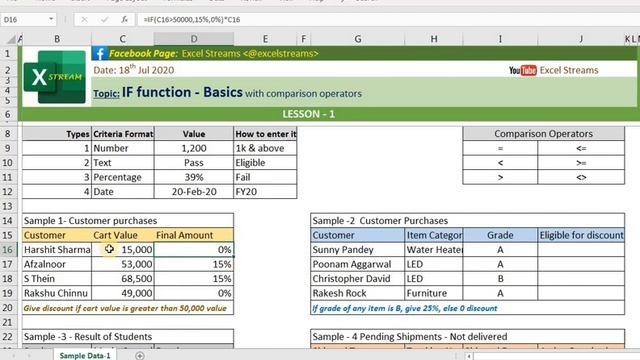Click the 'LESSON - 1' banner cell
Screen dimensions: 640x360
[x=309, y=114]
